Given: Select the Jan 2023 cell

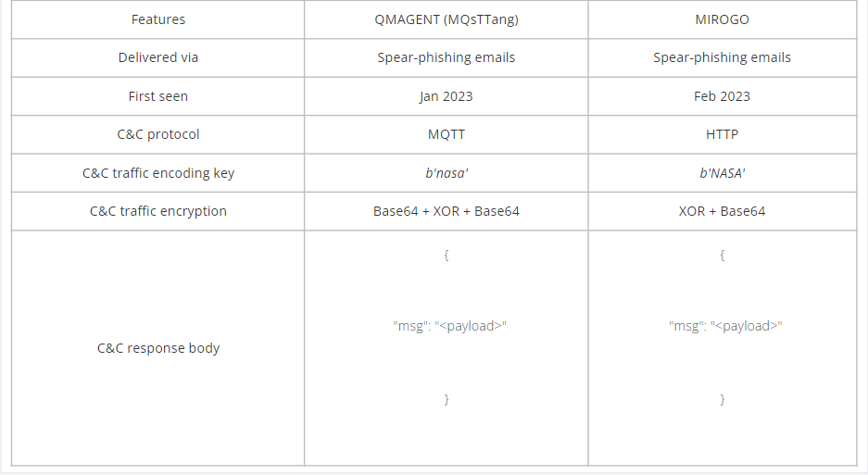Looking at the screenshot, I should [447, 96].
